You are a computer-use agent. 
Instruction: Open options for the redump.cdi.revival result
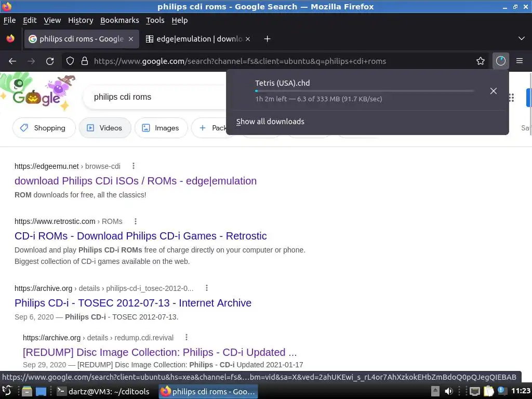click(187, 337)
